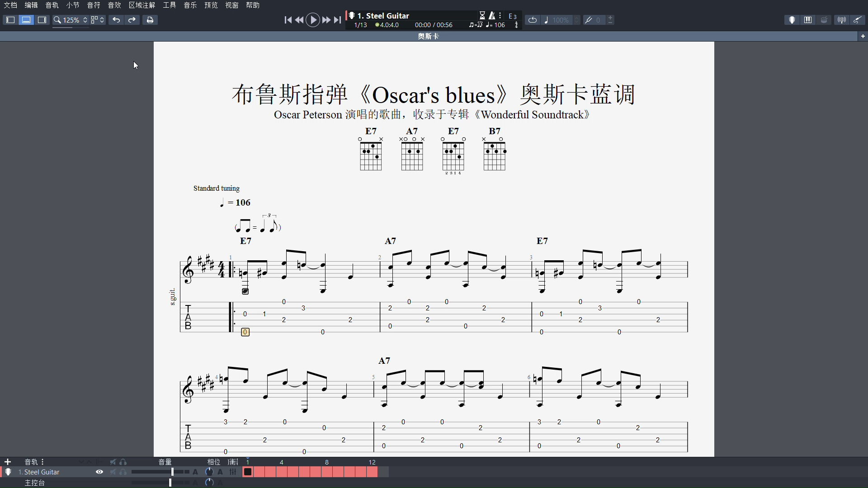Undo the last action
Image resolution: width=868 pixels, height=488 pixels.
116,20
